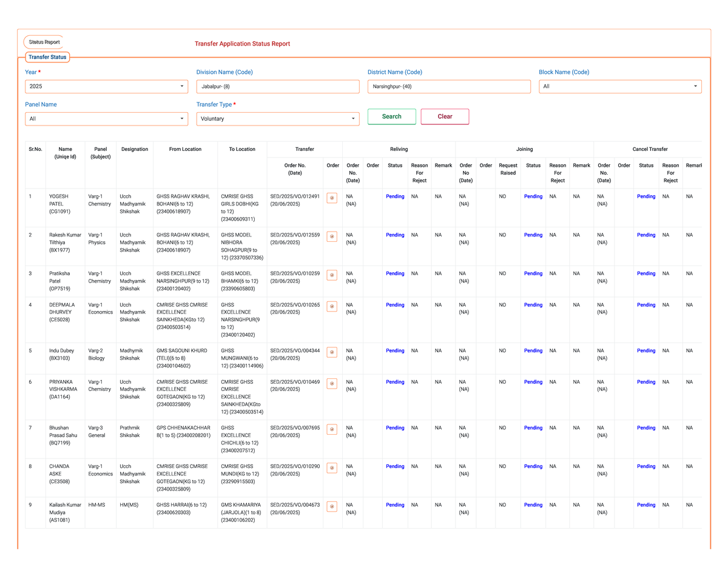Image resolution: width=728 pixels, height=562 pixels.
Task: Click the District Name field Narsinghpur
Action: tap(449, 87)
